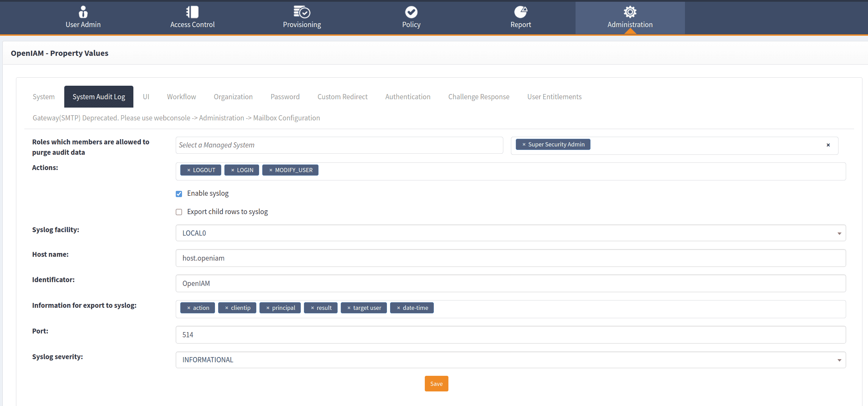Open the Provisioning checklist icon
Image resolution: width=868 pixels, height=406 pixels.
pyautogui.click(x=301, y=12)
